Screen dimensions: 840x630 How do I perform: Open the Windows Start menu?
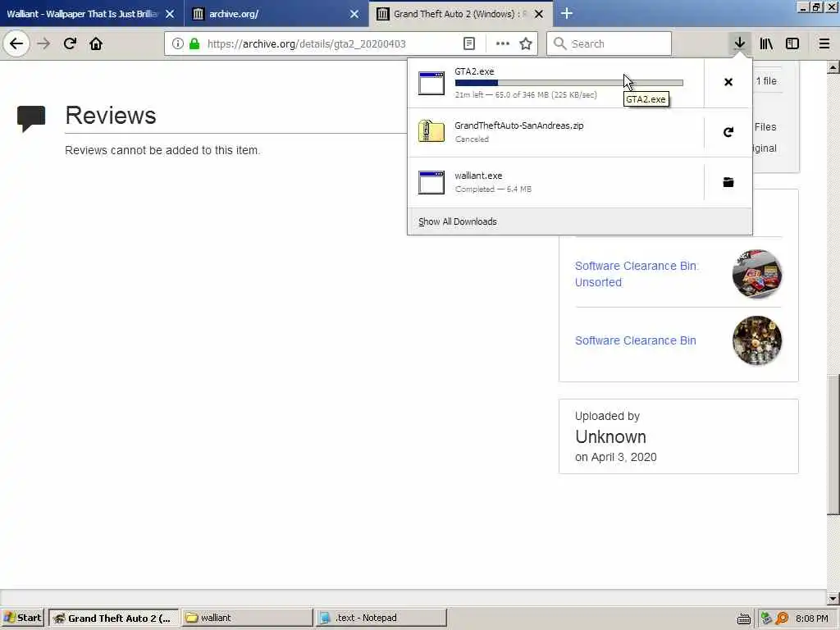point(22,618)
